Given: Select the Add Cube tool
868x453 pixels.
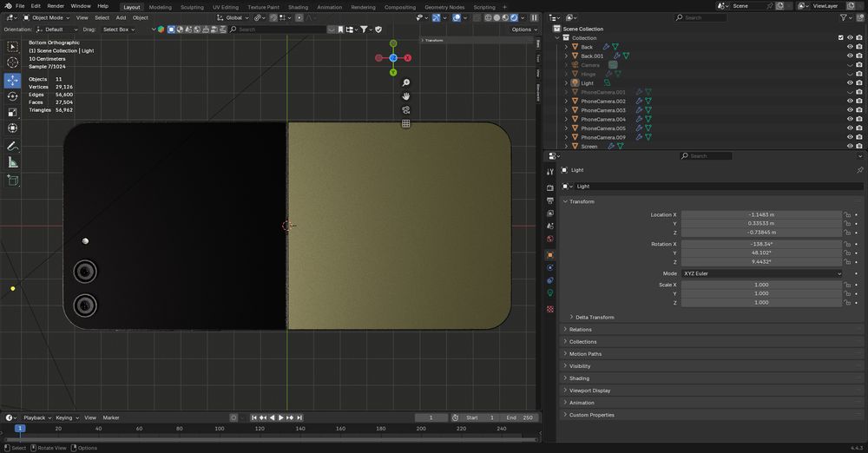Looking at the screenshot, I should (13, 180).
